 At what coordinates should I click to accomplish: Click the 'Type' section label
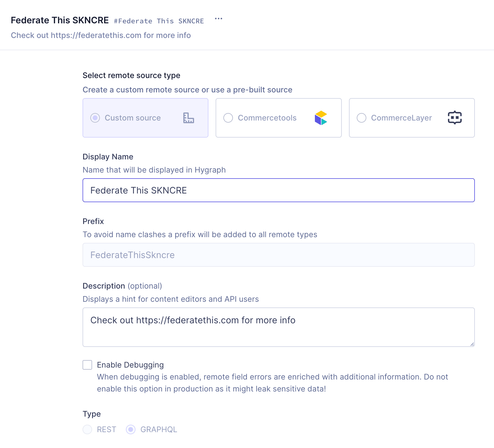[92, 414]
